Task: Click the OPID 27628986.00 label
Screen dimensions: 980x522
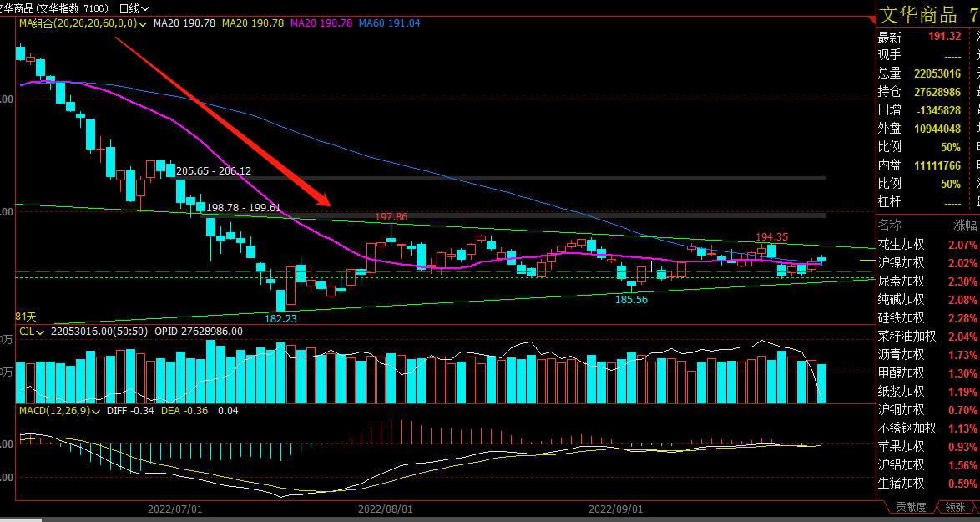Action: (x=199, y=332)
